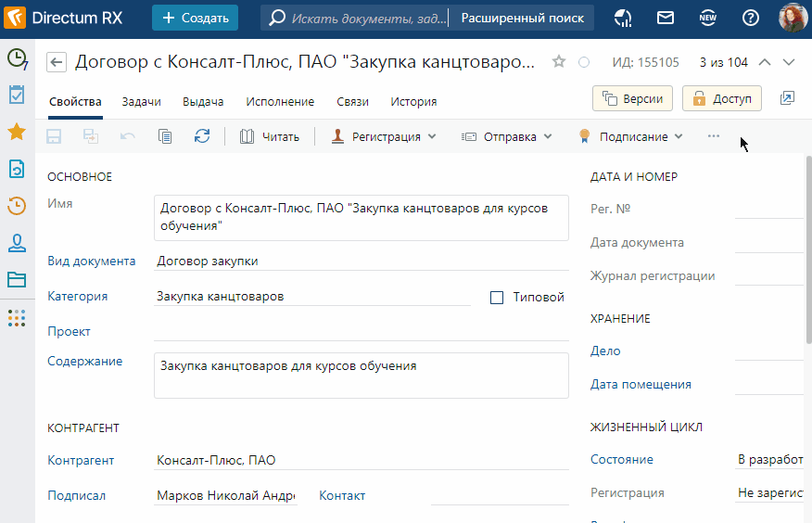812x523 pixels.
Task: Open document in new window icon
Action: pos(787,98)
